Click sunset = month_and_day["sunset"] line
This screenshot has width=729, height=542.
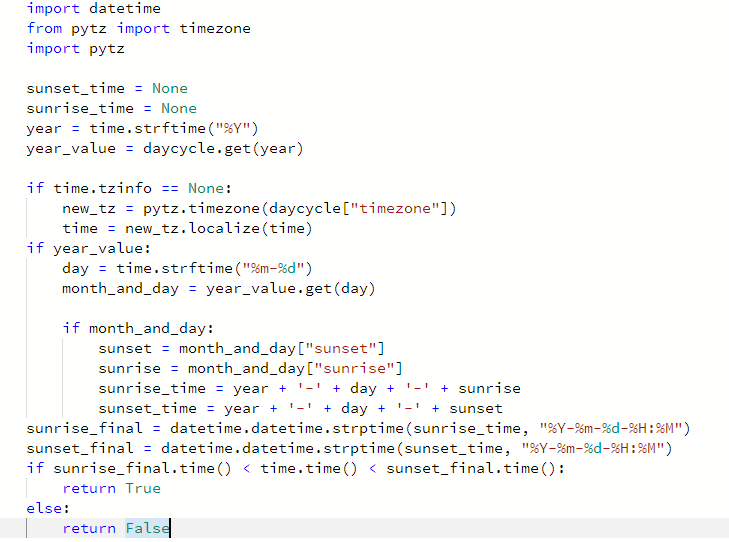pos(241,348)
